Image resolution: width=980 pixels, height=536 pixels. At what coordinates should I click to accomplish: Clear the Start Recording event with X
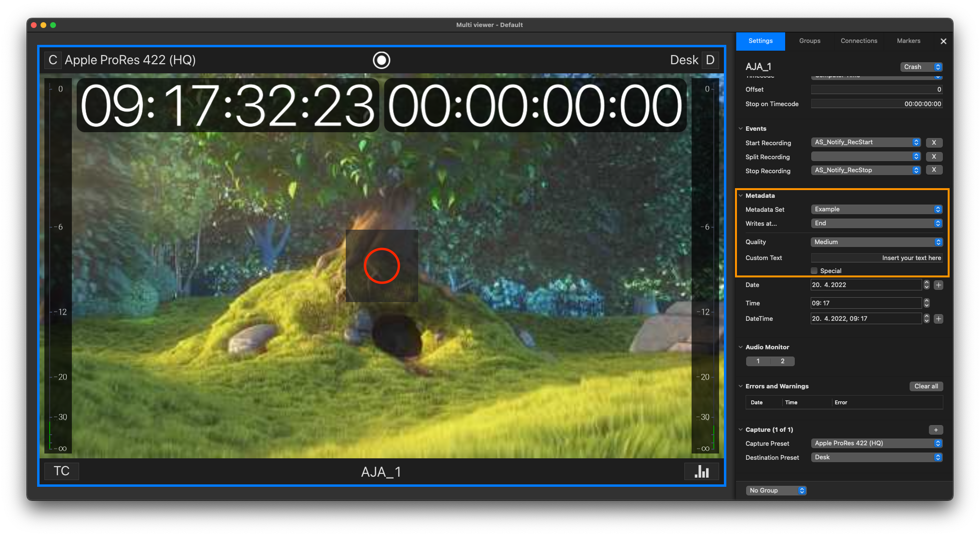pyautogui.click(x=934, y=142)
